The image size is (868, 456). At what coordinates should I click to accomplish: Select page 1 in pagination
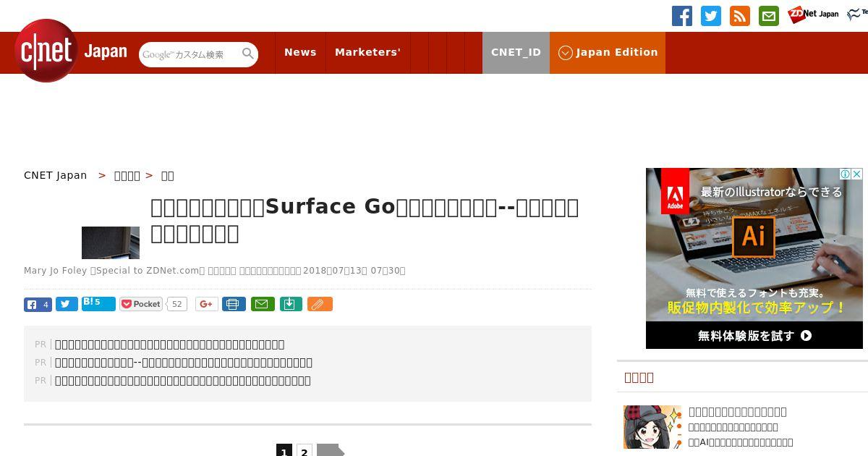(x=284, y=451)
